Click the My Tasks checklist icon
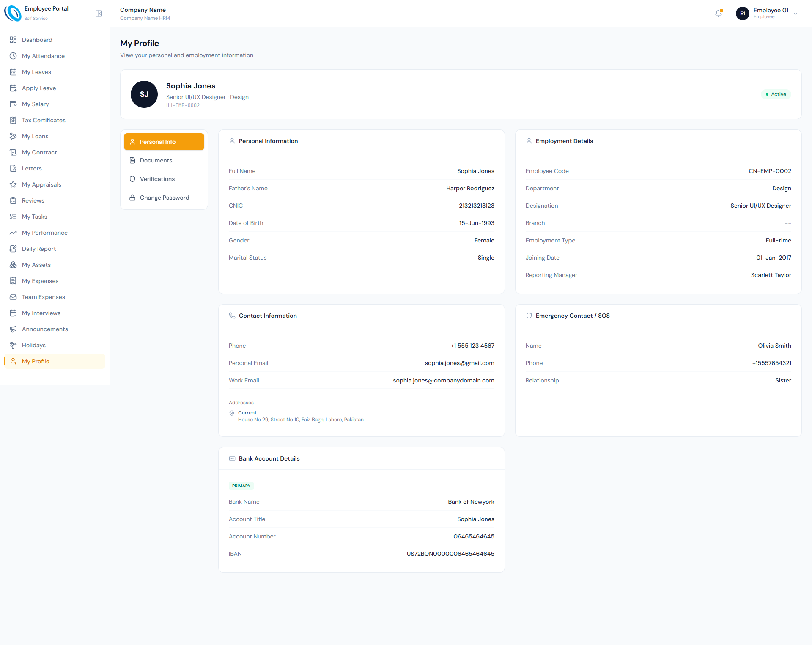This screenshot has width=812, height=645. click(x=13, y=217)
